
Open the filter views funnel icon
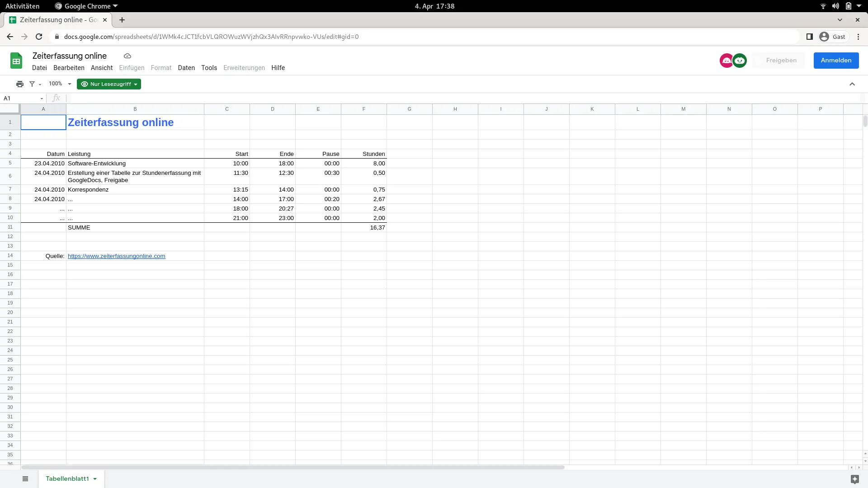click(x=33, y=84)
